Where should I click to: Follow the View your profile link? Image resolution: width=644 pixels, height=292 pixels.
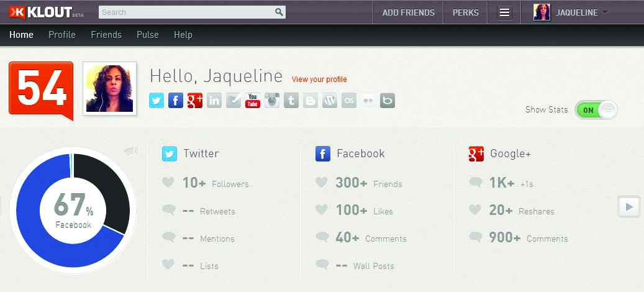319,80
